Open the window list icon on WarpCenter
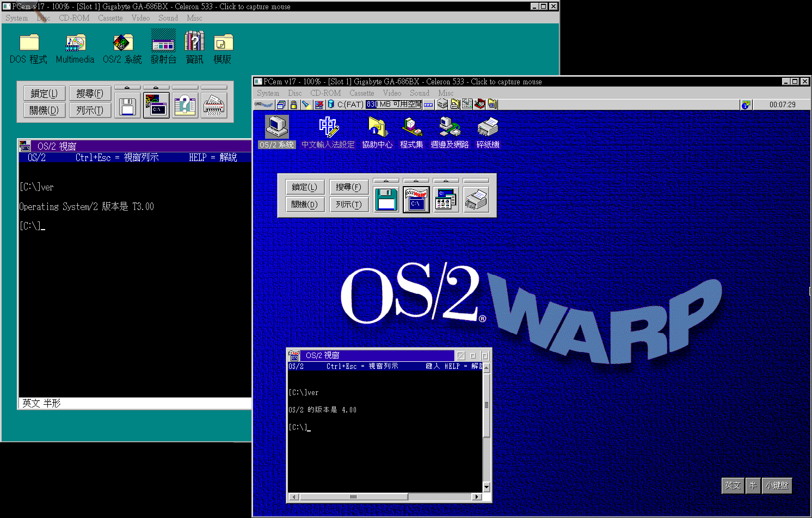Screen dimensions: 812x518 [281, 104]
